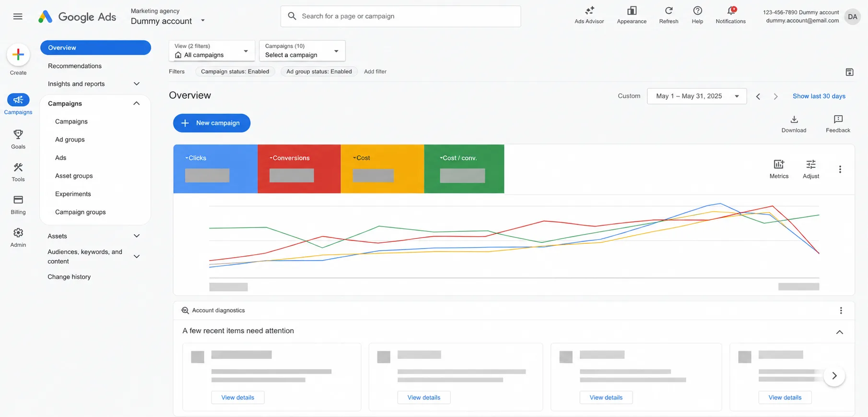Refresh the page data

coord(669,15)
